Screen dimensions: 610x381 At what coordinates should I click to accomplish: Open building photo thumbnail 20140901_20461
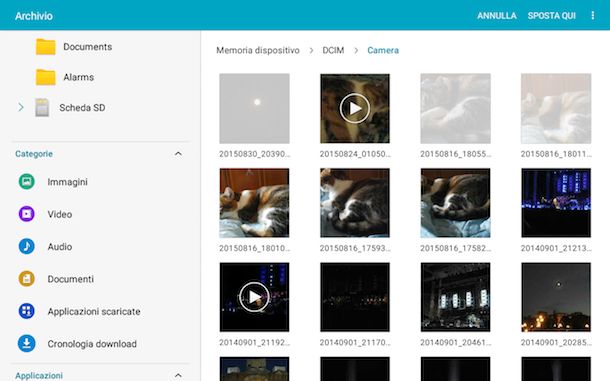[x=455, y=297]
